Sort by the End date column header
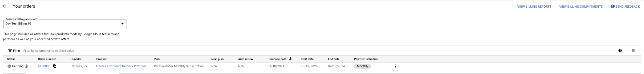This screenshot has height=74, width=644. click(x=334, y=59)
